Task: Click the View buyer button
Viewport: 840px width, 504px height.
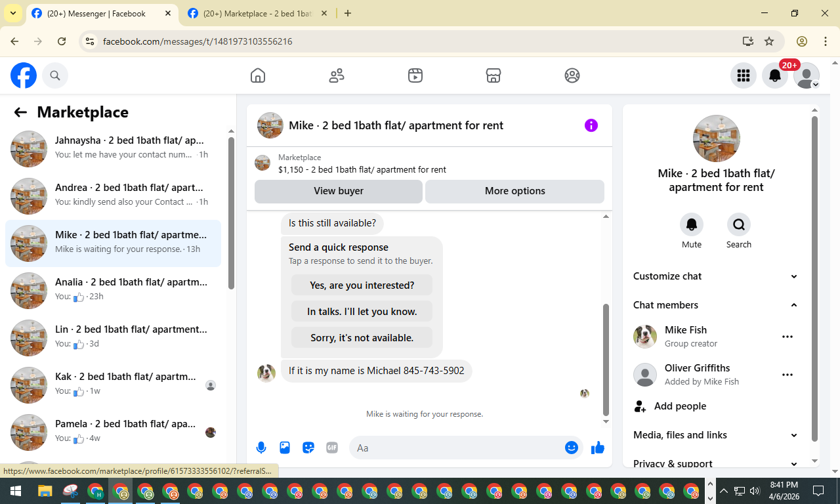Action: point(339,191)
